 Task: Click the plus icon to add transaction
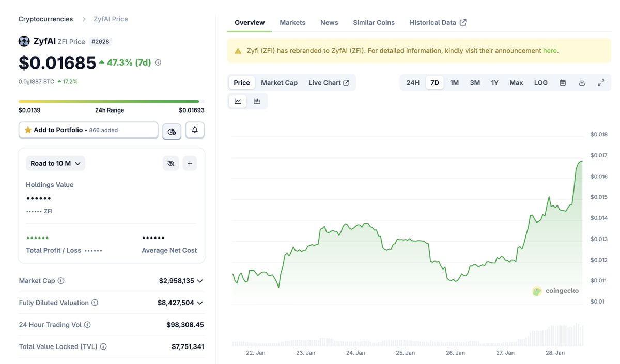[190, 164]
